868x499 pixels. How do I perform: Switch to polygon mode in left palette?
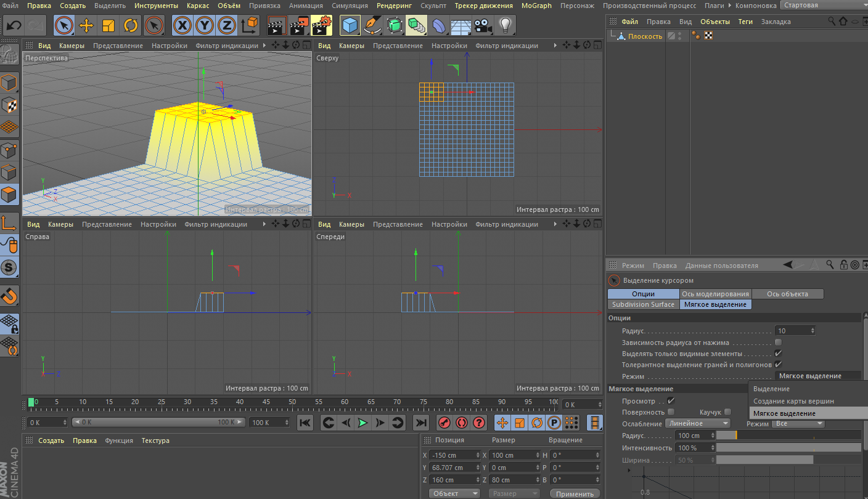(x=10, y=195)
